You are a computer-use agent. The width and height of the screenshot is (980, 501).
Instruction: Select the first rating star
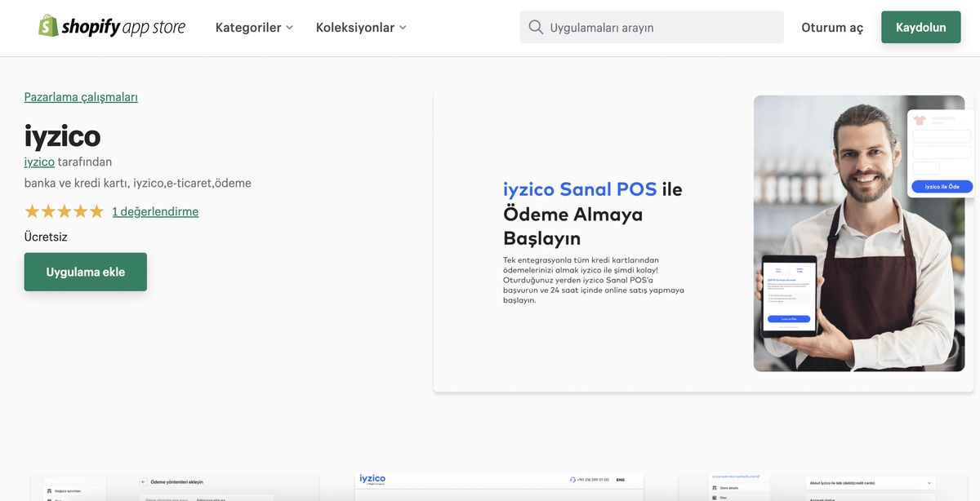pos(31,211)
